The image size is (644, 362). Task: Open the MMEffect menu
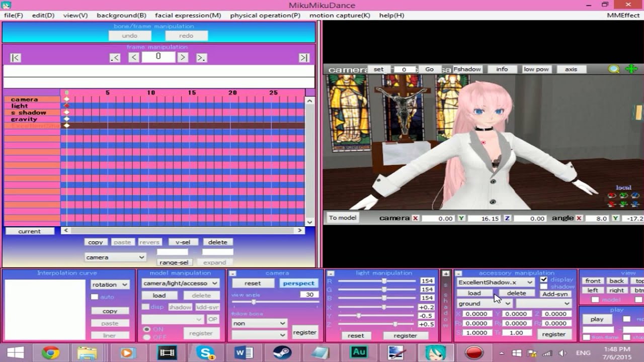point(623,15)
